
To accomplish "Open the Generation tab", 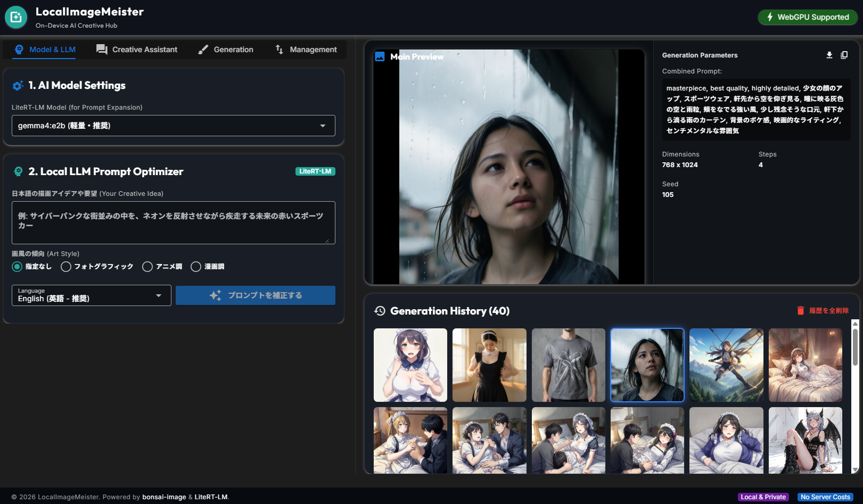I will point(226,49).
